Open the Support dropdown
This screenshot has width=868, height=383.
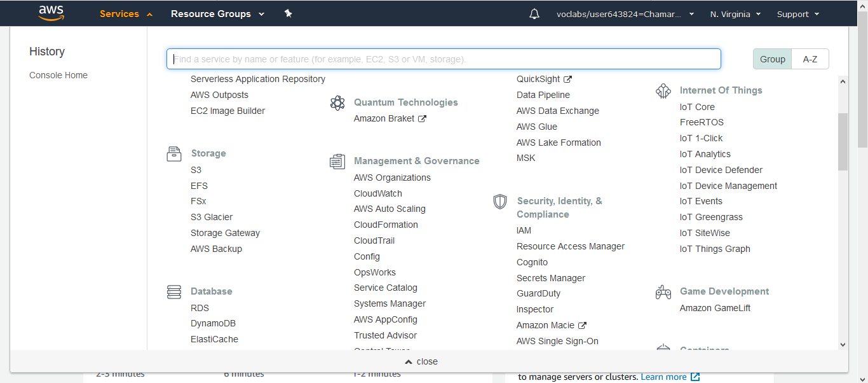798,14
